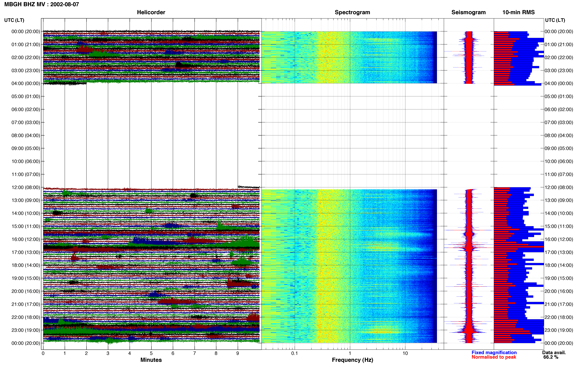
Task: Click left time label 07:00 (03:00)
Action: pos(26,122)
